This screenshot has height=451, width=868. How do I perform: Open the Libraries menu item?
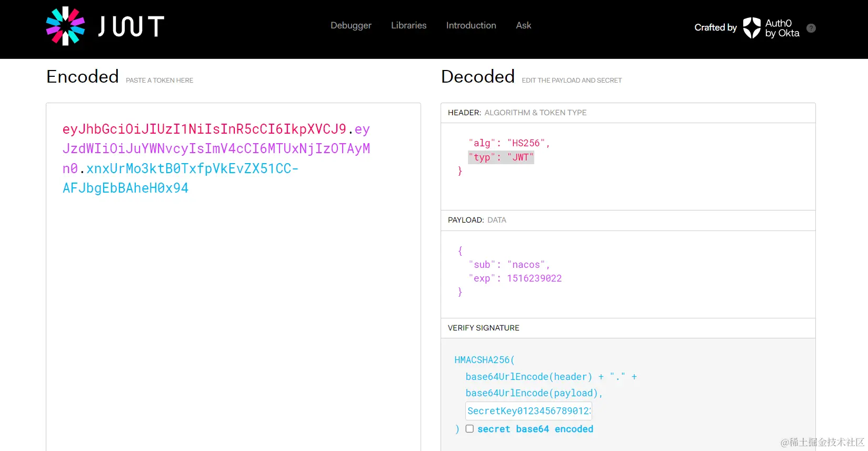tap(409, 25)
